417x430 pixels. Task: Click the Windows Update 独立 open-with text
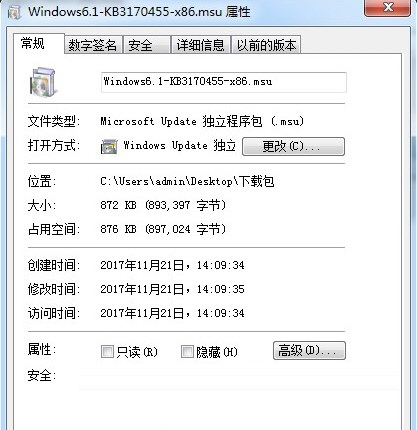pos(180,146)
